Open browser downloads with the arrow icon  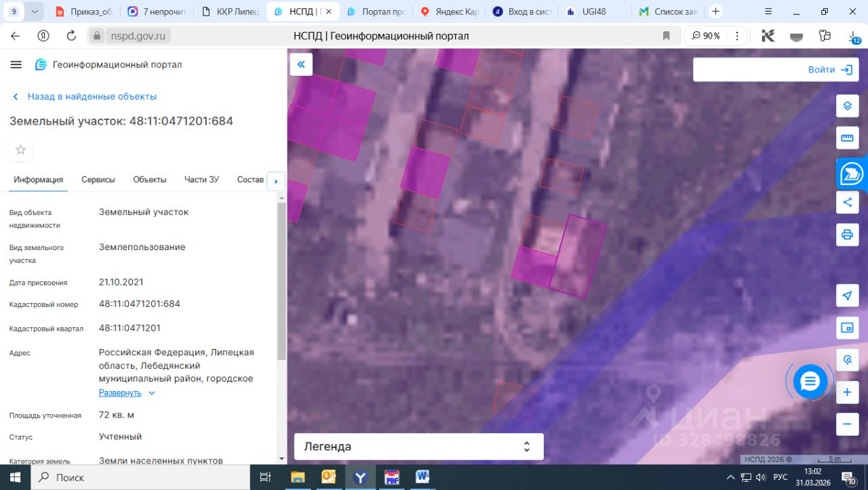(852, 36)
